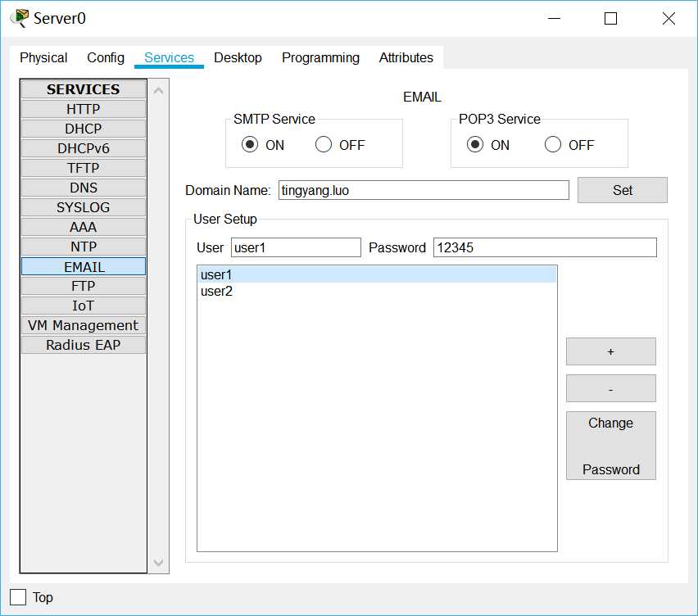Open VM Management service
This screenshot has height=616, width=698.
click(x=84, y=325)
